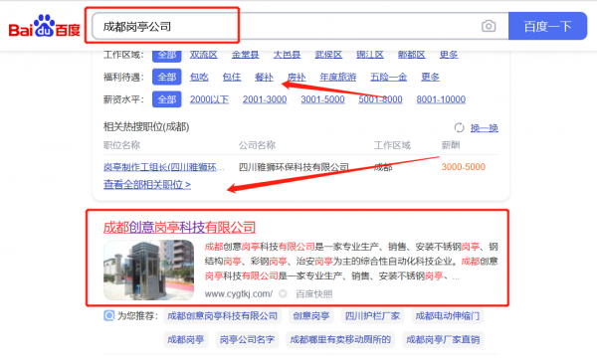Open the 成都创意岗亭科技有限公司 result title
This screenshot has height=364, width=597.
179,228
